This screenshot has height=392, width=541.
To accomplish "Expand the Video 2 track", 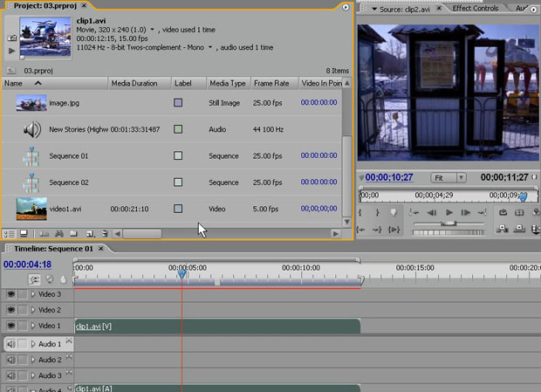I will coord(33,310).
